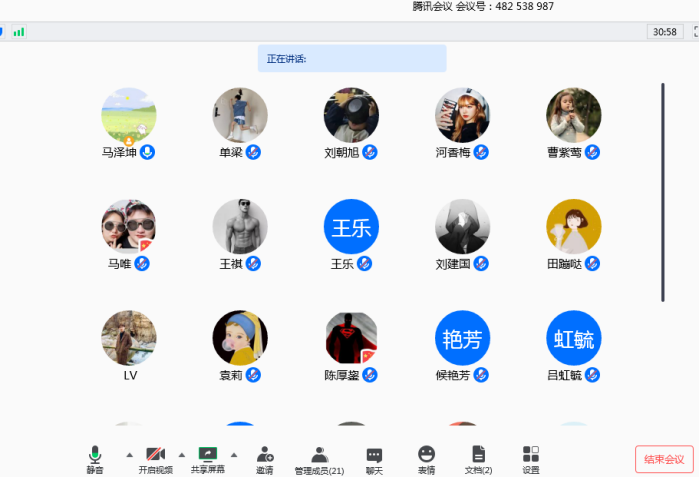Expand the arrow next to 开启视频
This screenshot has height=477, width=699.
click(x=181, y=454)
